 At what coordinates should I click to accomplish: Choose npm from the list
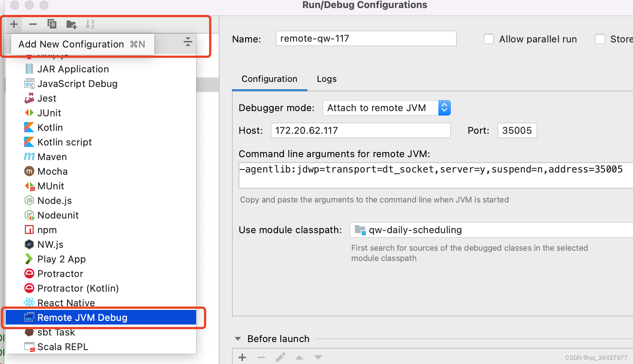click(101, 230)
